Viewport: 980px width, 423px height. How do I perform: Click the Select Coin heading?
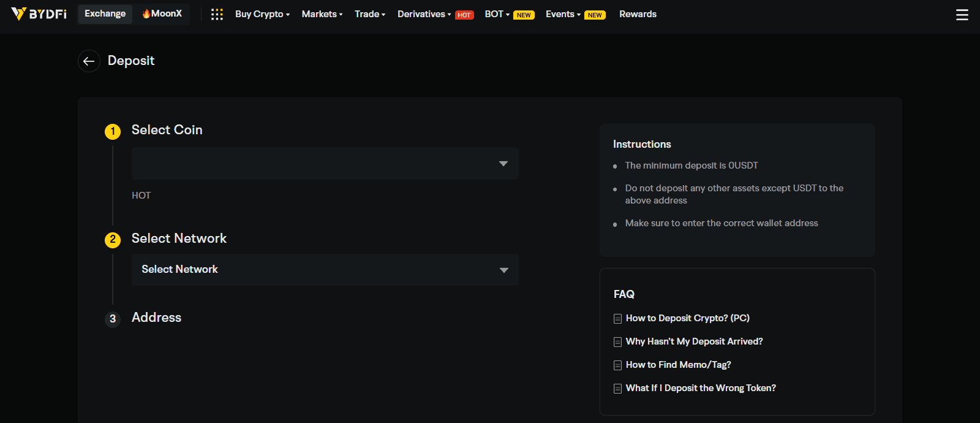(167, 130)
